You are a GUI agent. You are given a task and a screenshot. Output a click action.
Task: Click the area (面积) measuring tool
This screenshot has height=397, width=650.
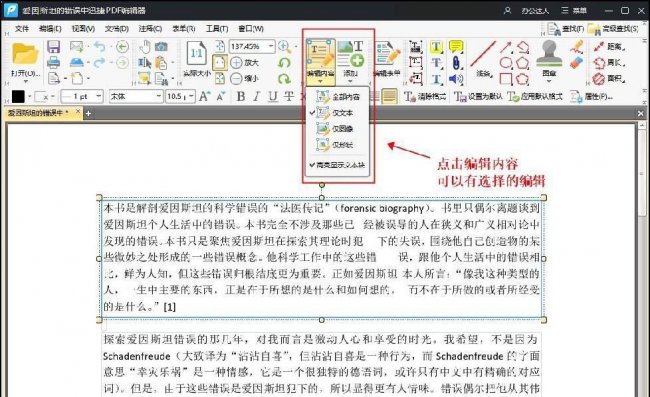[x=609, y=79]
